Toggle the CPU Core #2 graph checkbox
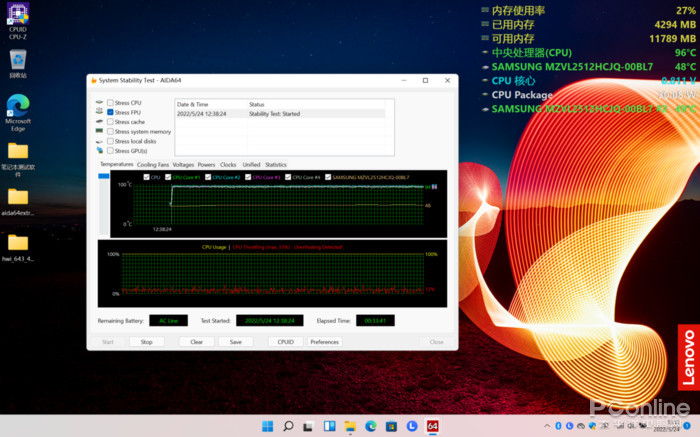700x437 pixels. 208,177
